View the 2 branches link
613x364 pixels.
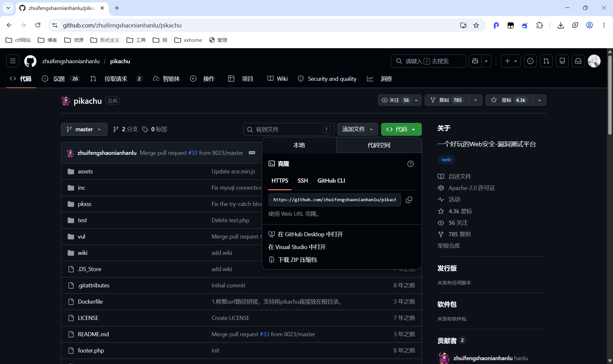125,129
